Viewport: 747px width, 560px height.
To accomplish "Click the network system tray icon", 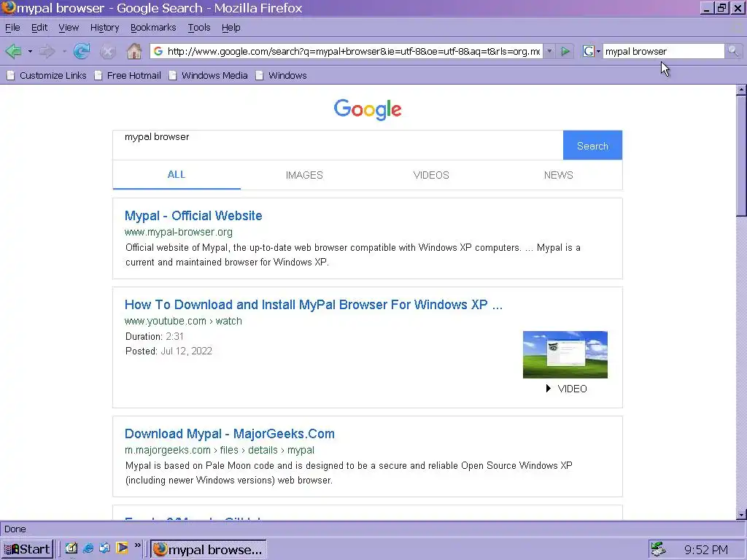I will pos(659,549).
